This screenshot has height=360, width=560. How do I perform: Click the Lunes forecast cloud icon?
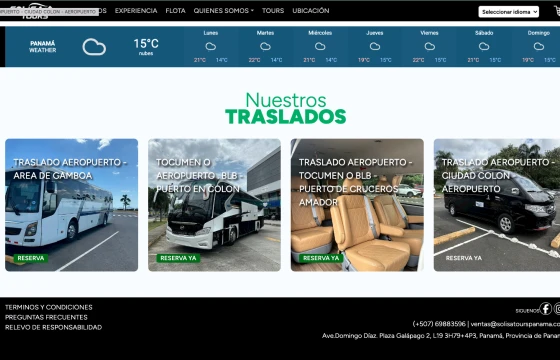click(211, 46)
